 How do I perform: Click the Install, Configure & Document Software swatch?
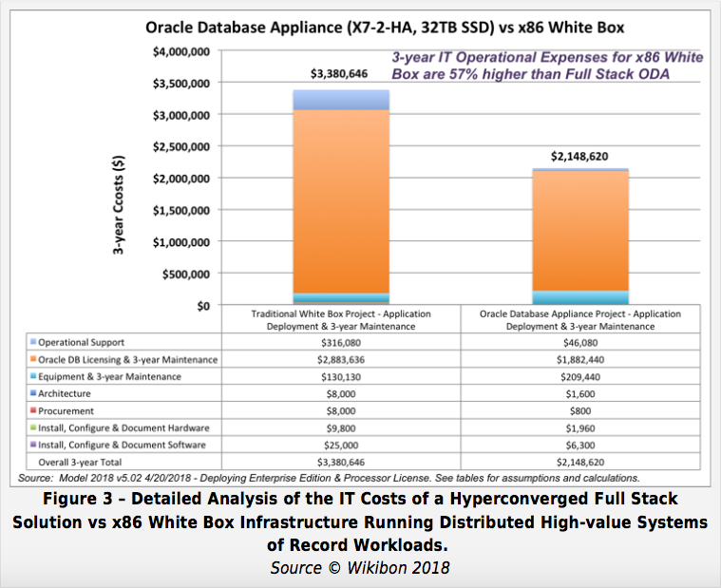coord(33,445)
